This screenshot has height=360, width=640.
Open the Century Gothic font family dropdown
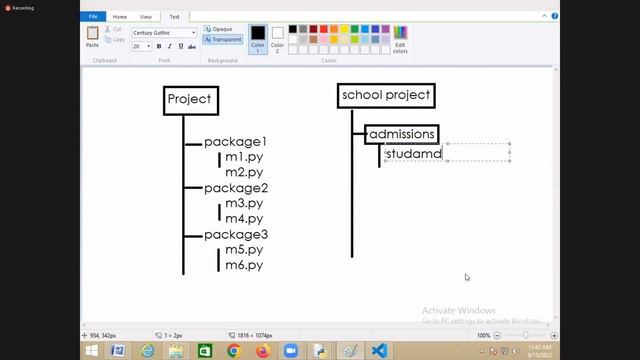pos(193,33)
